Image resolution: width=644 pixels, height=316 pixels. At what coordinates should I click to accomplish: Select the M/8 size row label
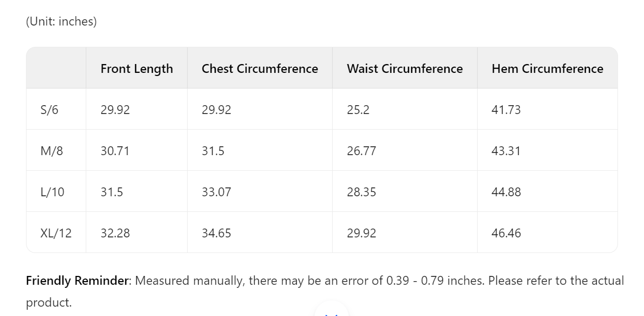pyautogui.click(x=51, y=151)
